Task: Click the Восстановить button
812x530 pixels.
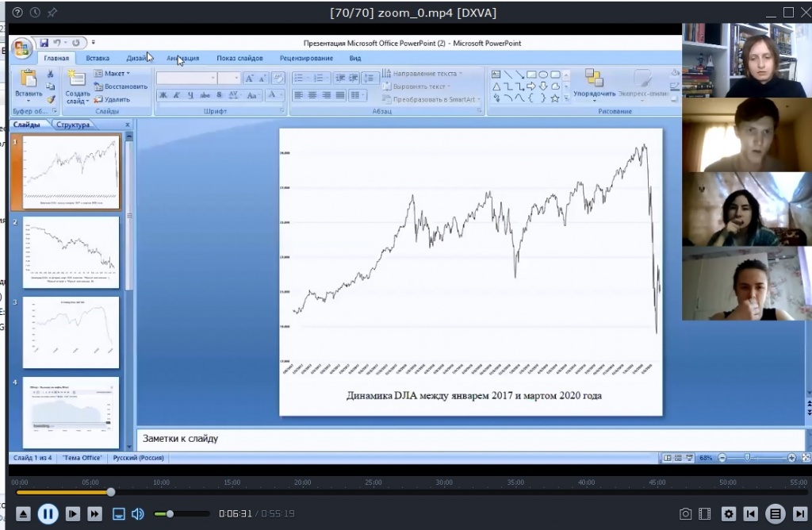Action: click(x=121, y=86)
